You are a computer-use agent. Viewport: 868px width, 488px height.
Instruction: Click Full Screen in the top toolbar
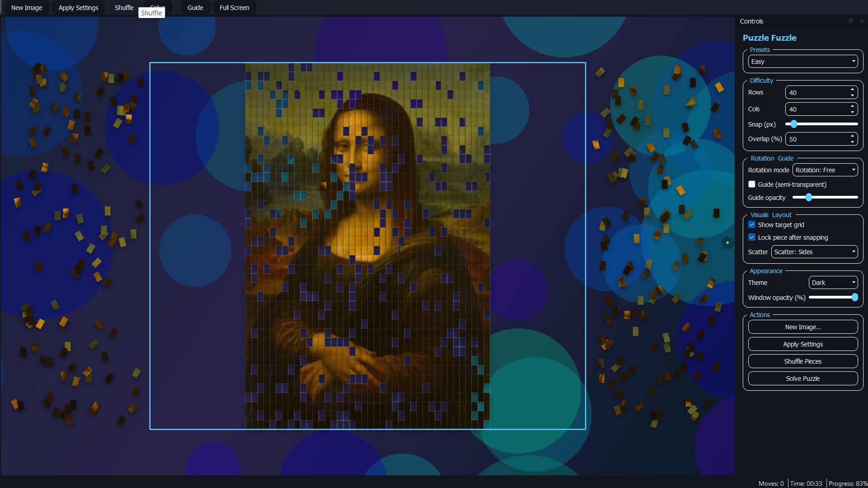234,8
